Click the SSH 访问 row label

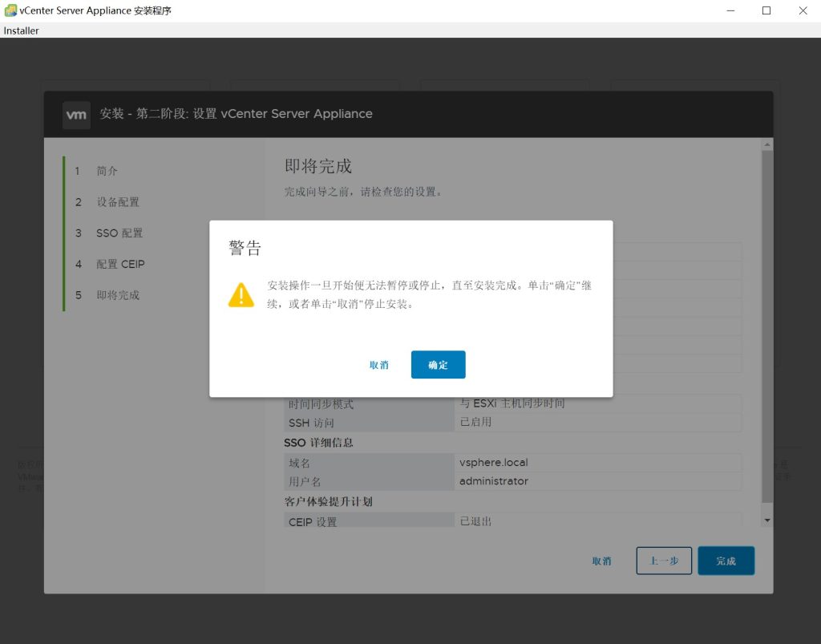coord(311,423)
